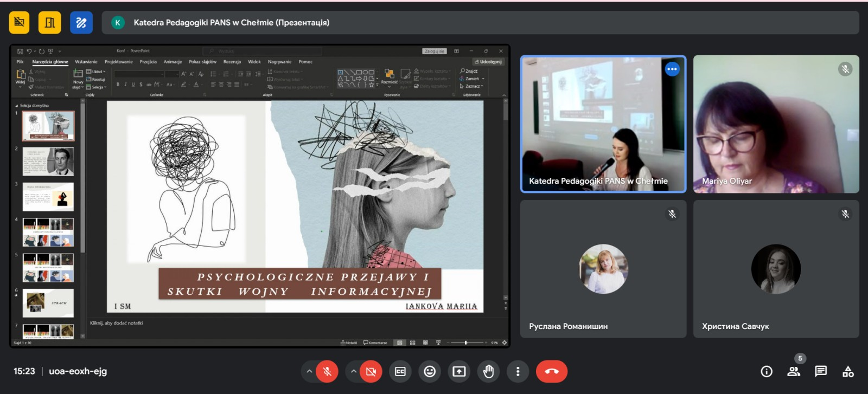Image resolution: width=868 pixels, height=394 pixels.
Task: Select slide 2 thumbnail in panel
Action: pos(48,162)
